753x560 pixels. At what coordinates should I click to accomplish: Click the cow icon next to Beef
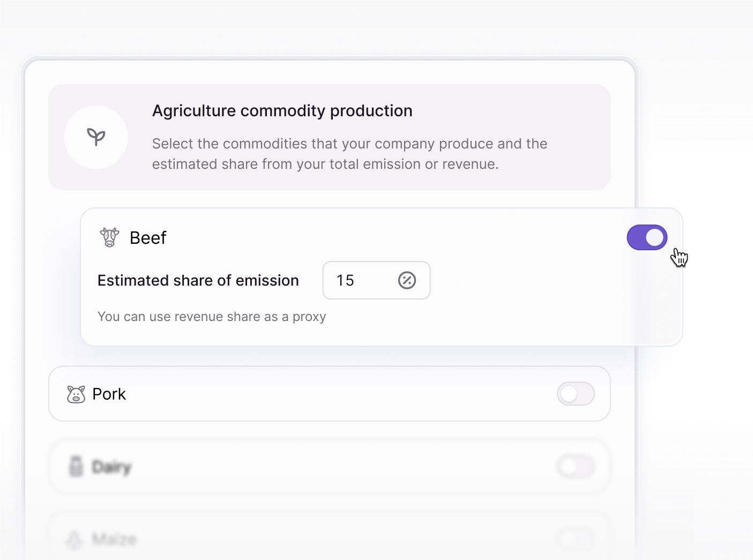pyautogui.click(x=110, y=237)
